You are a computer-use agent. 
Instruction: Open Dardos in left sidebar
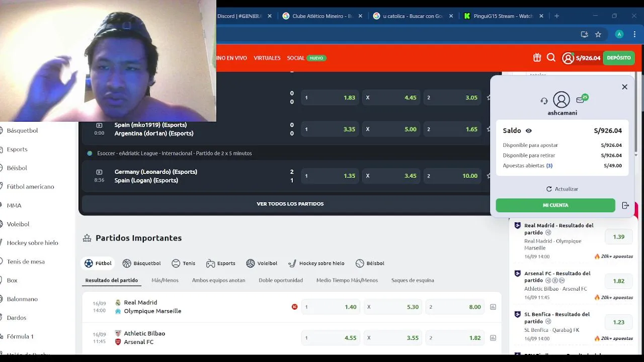(x=17, y=318)
